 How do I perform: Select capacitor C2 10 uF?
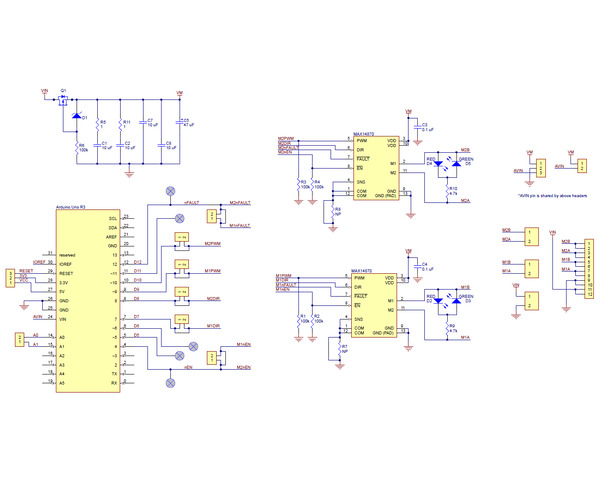point(120,145)
